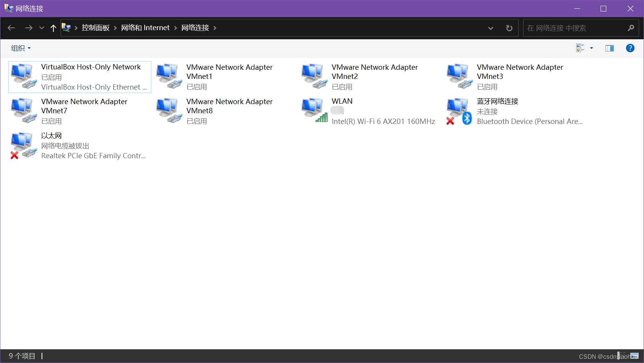Go up one level with the up arrow
This screenshot has width=644, height=363.
pyautogui.click(x=53, y=28)
